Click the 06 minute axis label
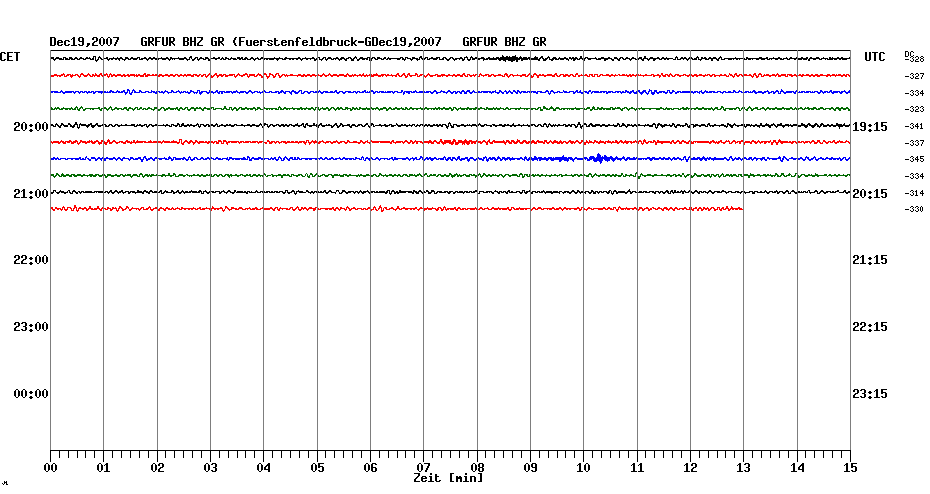Image resolution: width=930 pixels, height=494 pixels. pyautogui.click(x=370, y=468)
